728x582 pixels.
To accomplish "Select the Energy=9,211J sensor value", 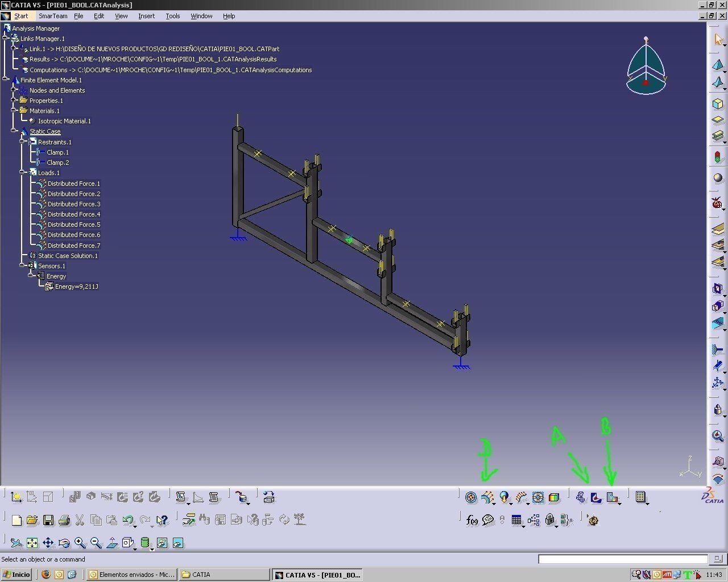I will click(x=77, y=286).
